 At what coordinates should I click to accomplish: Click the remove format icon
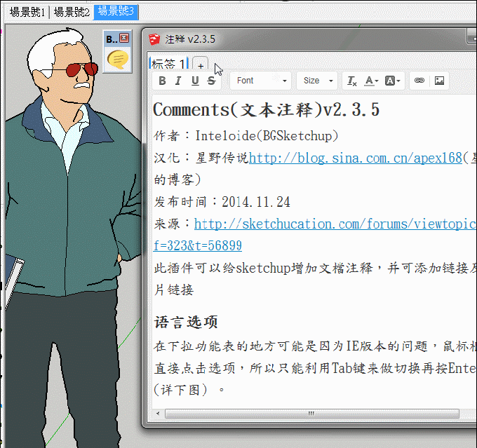pyautogui.click(x=352, y=81)
